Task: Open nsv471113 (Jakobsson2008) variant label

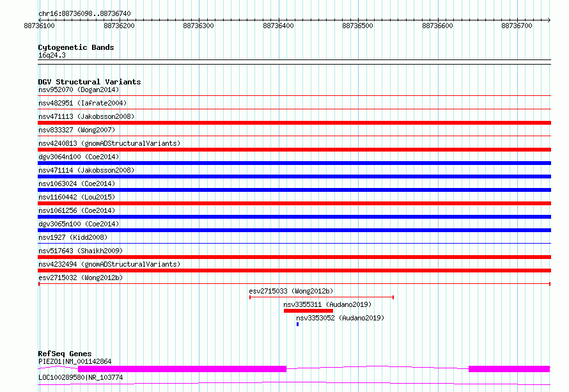Action: (x=86, y=116)
